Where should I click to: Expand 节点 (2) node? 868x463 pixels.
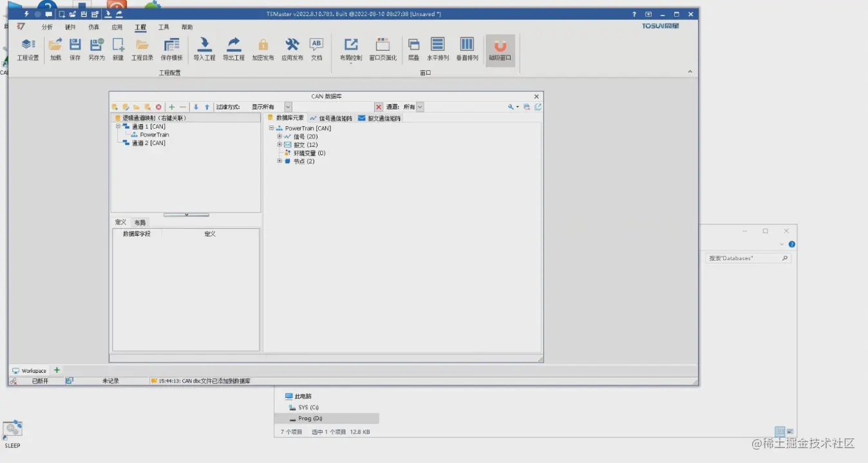279,161
